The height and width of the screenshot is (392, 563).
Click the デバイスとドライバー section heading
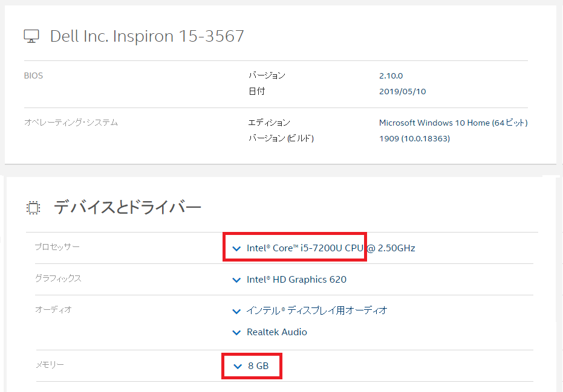pos(127,208)
